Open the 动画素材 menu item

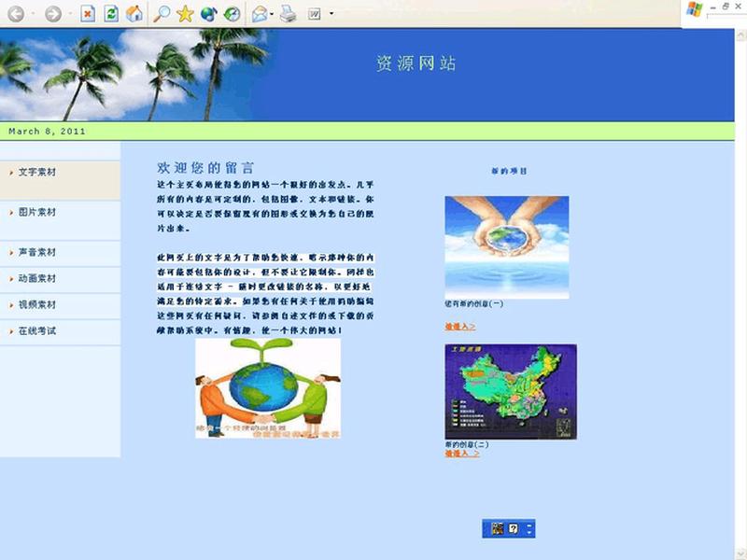click(x=60, y=279)
